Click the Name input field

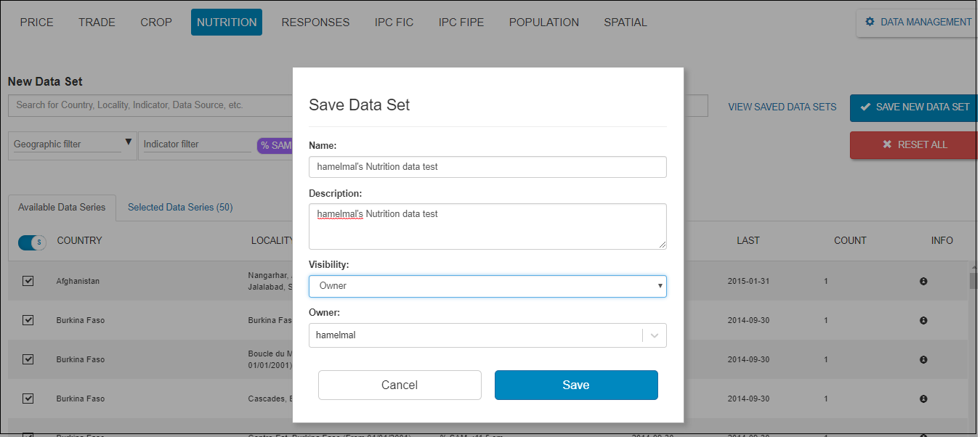487,167
